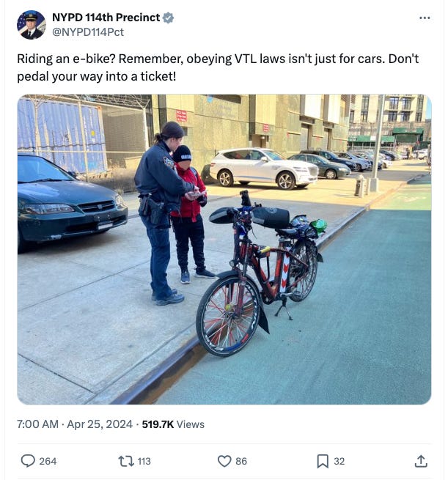
Task: Open the @NYPD114Pct handle link
Action: pos(88,32)
